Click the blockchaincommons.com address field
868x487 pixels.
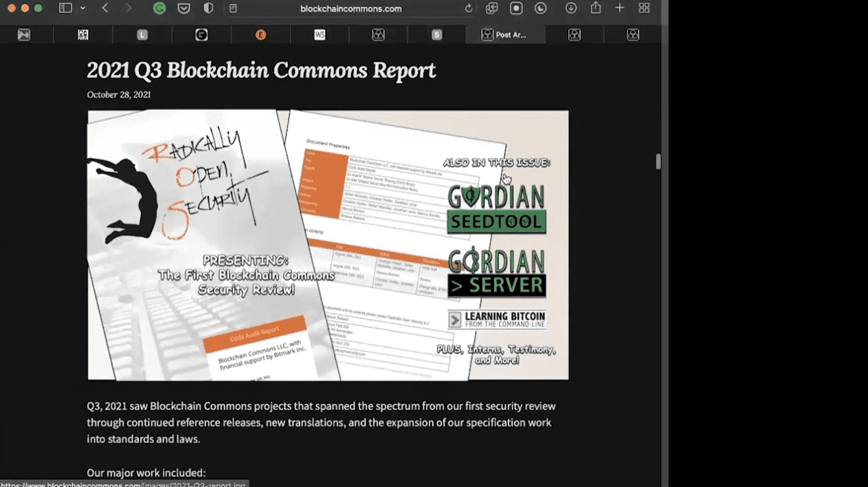[350, 9]
